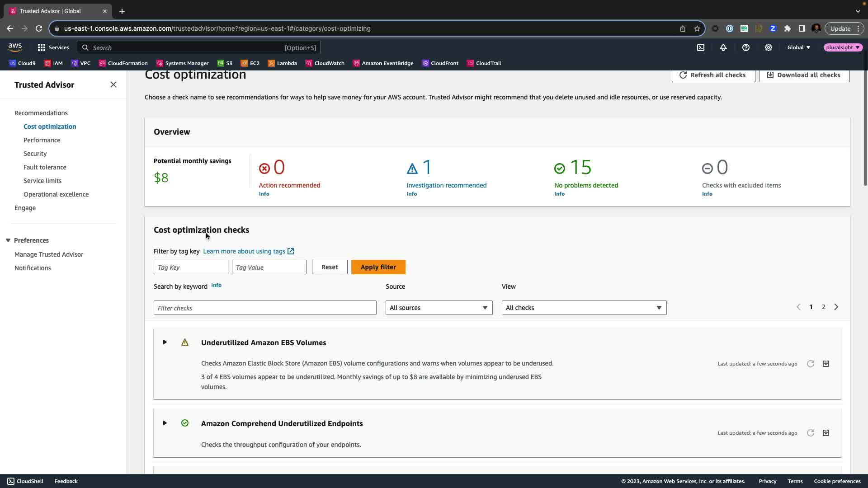Close the Trusted Advisor side panel
The height and width of the screenshot is (488, 868).
click(113, 84)
